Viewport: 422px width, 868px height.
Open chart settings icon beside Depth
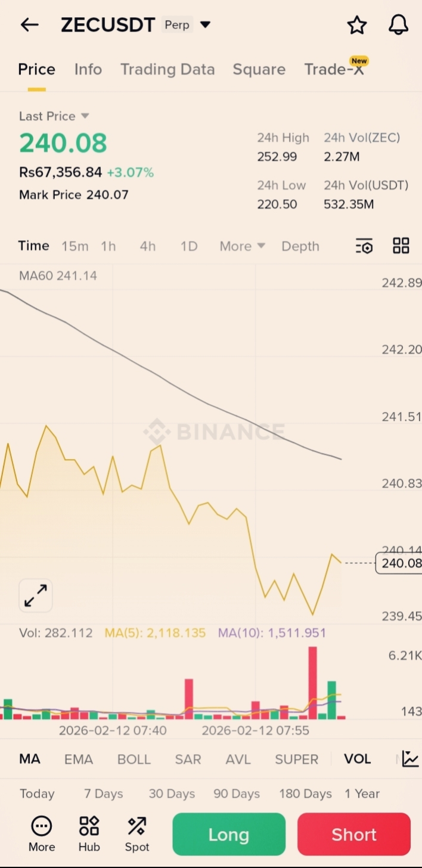click(364, 246)
